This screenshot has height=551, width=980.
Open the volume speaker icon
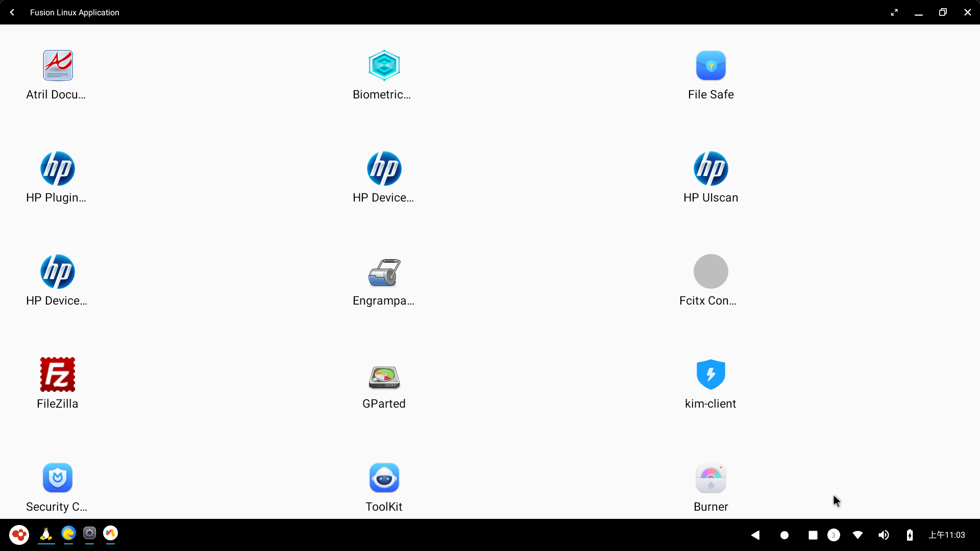[884, 535]
